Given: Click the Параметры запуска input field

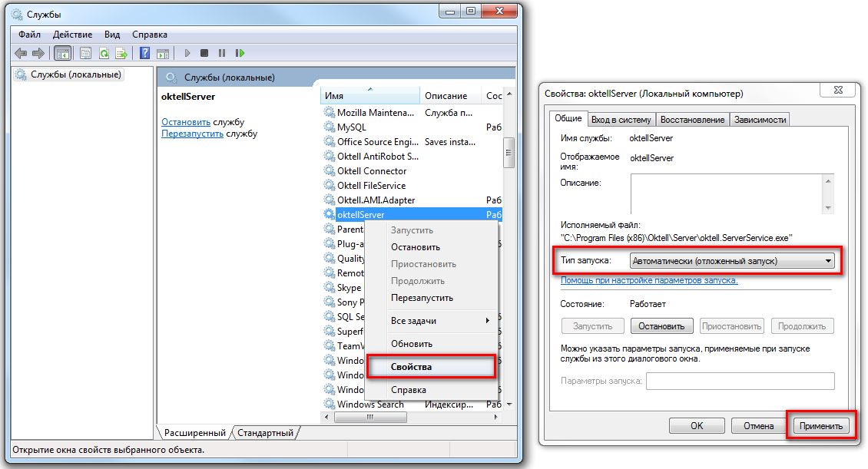Looking at the screenshot, I should (740, 381).
